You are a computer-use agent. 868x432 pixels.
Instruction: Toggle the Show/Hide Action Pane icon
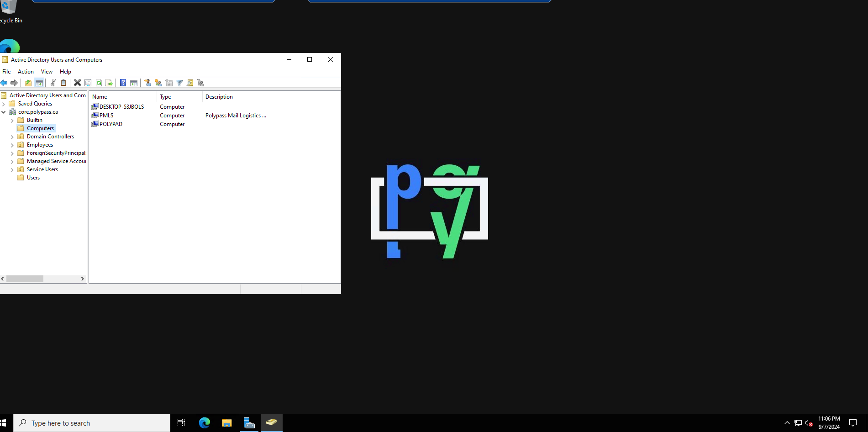coord(134,83)
